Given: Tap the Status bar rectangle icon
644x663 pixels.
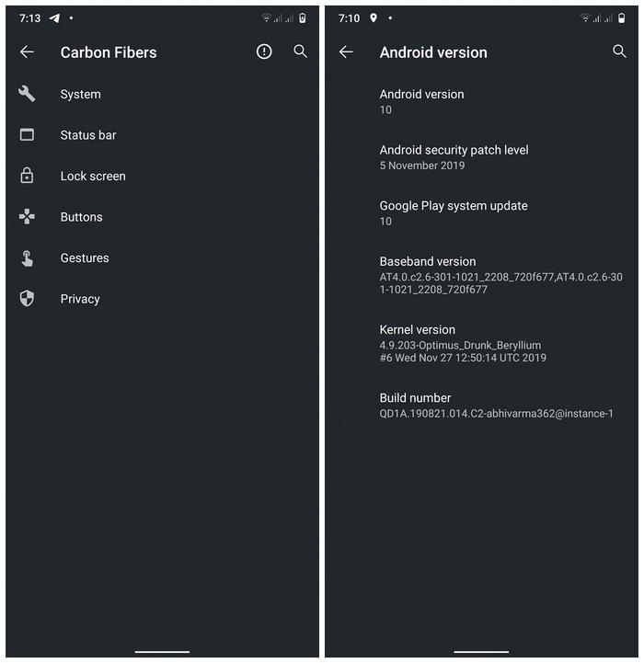Looking at the screenshot, I should coord(27,135).
